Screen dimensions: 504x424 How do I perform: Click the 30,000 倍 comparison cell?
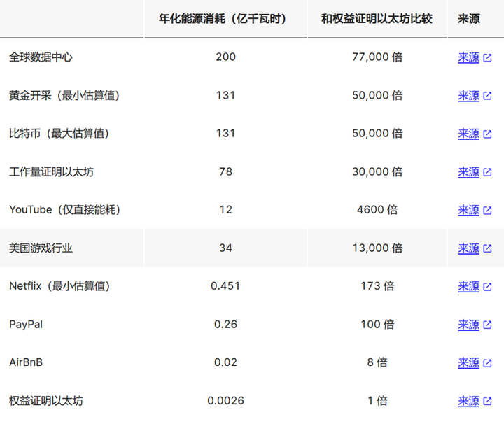(377, 171)
